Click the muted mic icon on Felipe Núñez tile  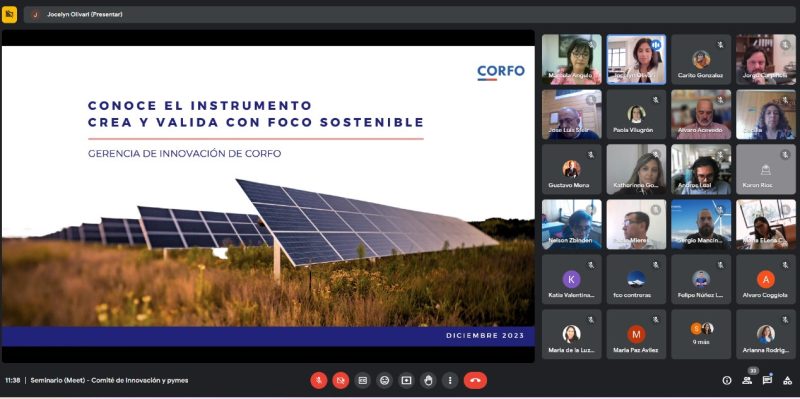[x=720, y=265]
